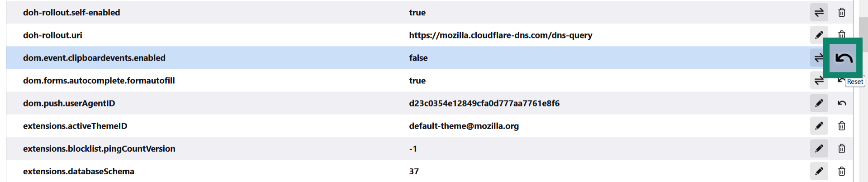868x182 pixels.
Task: Edit extensions.blocklist.pingCountVersion value
Action: pos(819,148)
